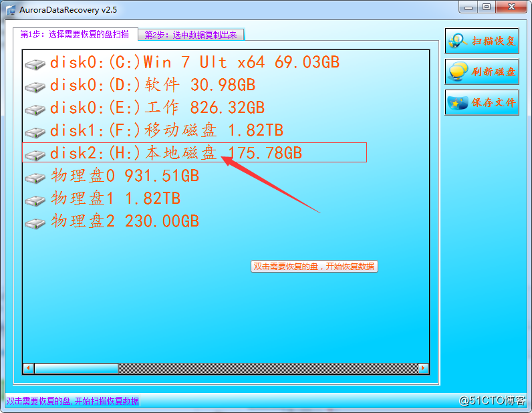Select disk1:(F:)移动磁盘 1.82TB entry
Viewport: 532px width, 413px height.
(166, 130)
